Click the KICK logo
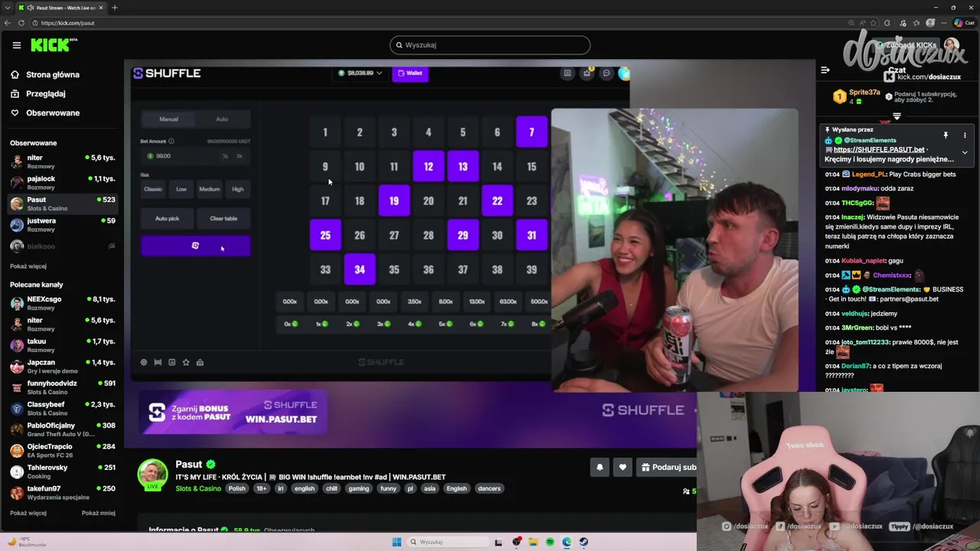 click(54, 45)
